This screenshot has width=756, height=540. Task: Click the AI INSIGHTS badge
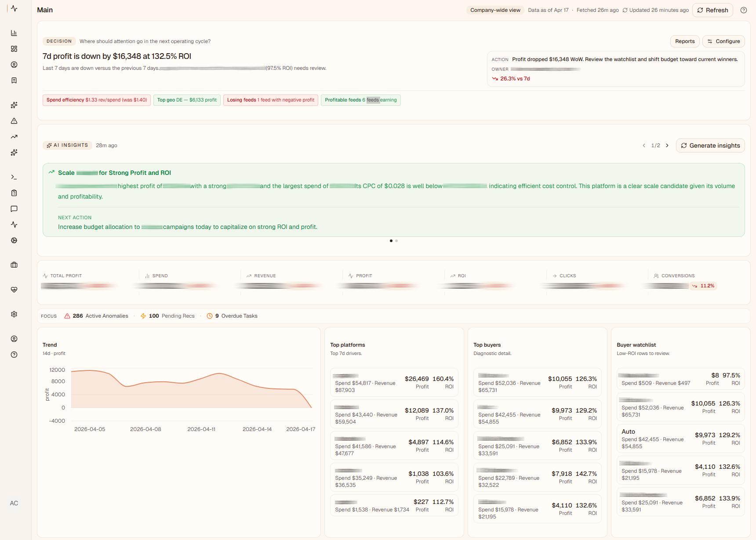[67, 145]
